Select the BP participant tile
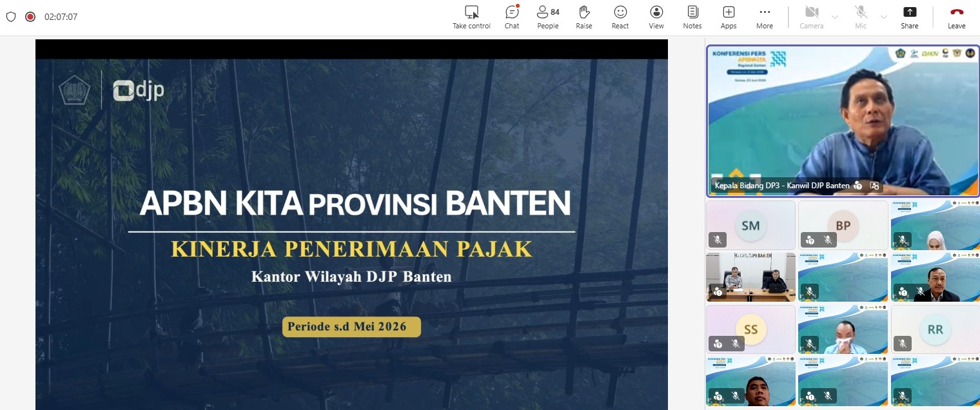The width and height of the screenshot is (980, 410). point(843,225)
